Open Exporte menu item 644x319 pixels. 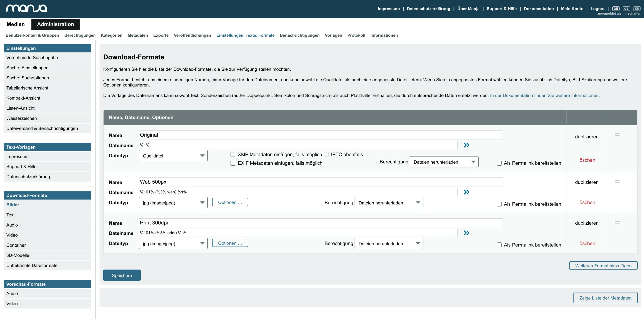pyautogui.click(x=161, y=35)
